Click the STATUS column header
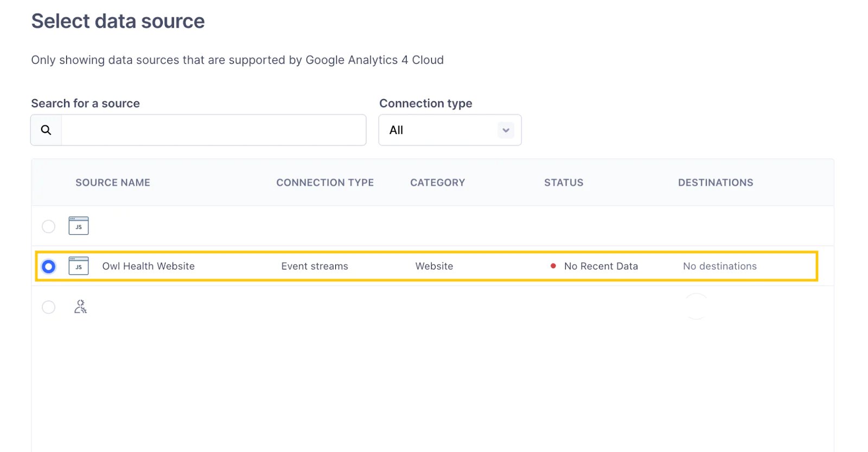Image resolution: width=868 pixels, height=452 pixels. (x=564, y=183)
